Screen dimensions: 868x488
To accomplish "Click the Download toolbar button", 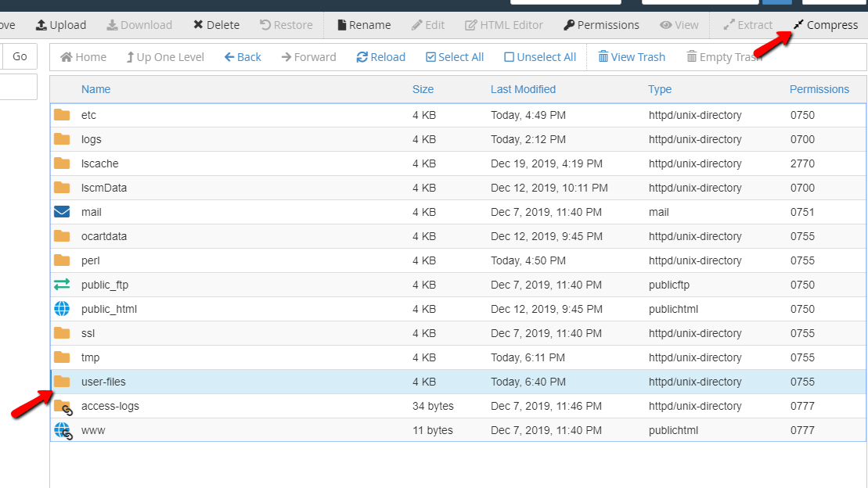I will (139, 25).
